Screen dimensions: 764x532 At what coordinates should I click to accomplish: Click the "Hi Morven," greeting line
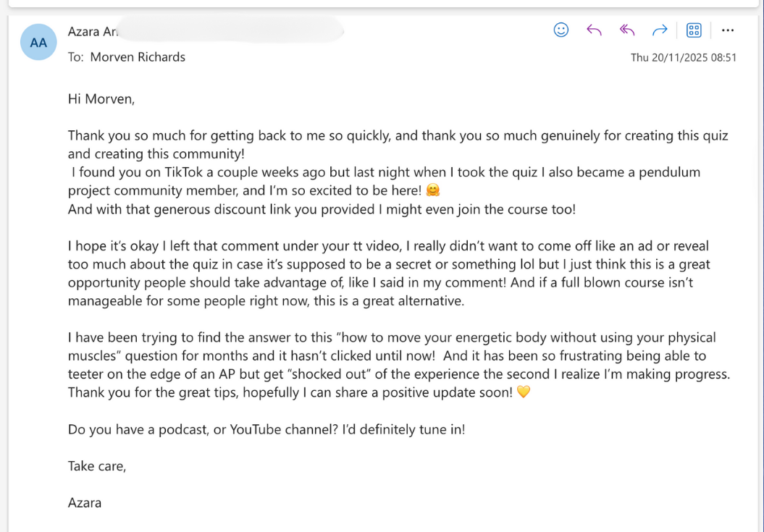[x=101, y=99]
